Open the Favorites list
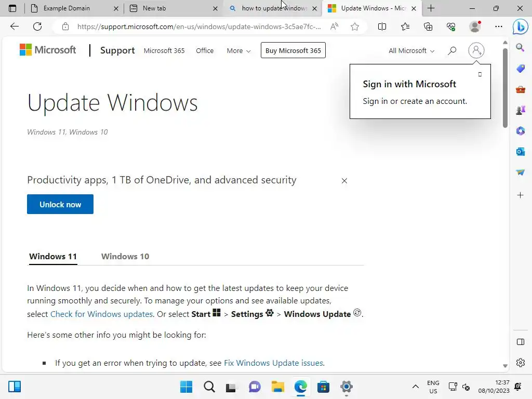532x399 pixels. pyautogui.click(x=405, y=26)
